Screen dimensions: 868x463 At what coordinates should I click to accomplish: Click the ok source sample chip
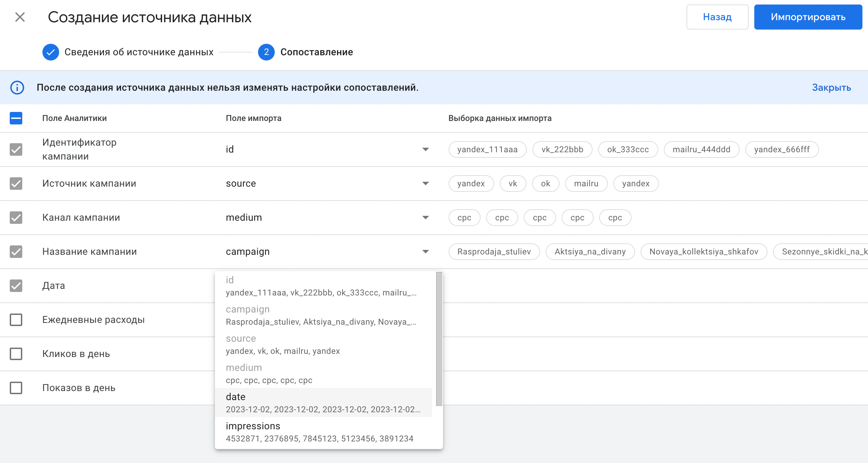coord(546,184)
